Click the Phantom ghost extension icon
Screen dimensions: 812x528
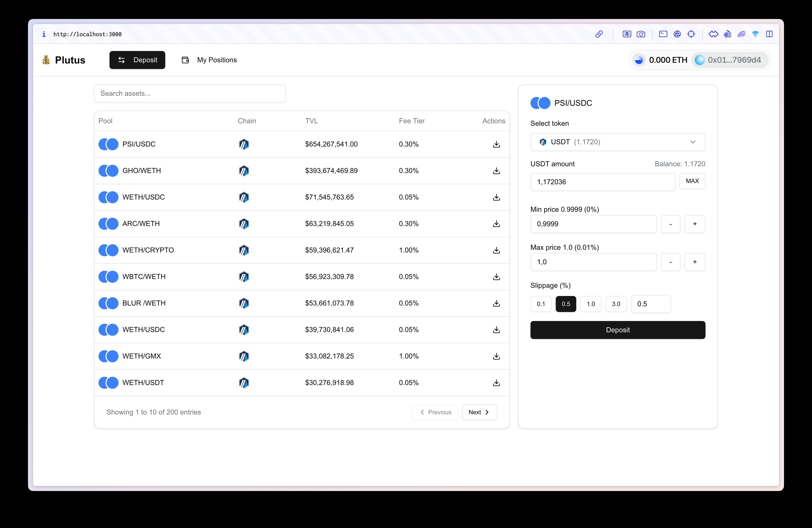point(741,34)
